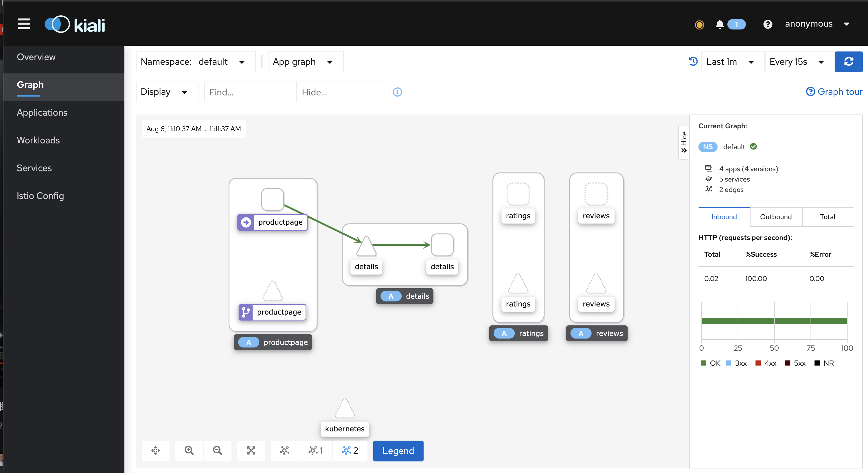Switch to the Inbound tab
Screen dimensions: 868x473
(x=724, y=217)
